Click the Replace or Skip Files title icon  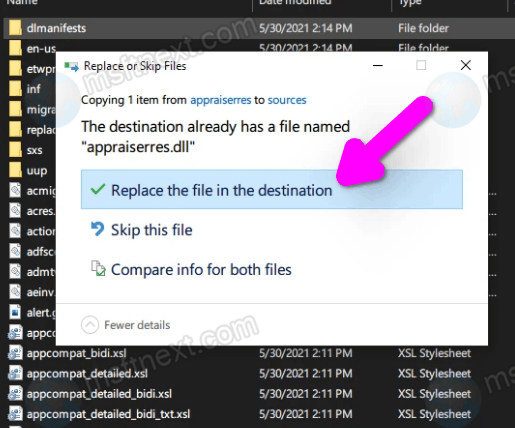tap(71, 66)
